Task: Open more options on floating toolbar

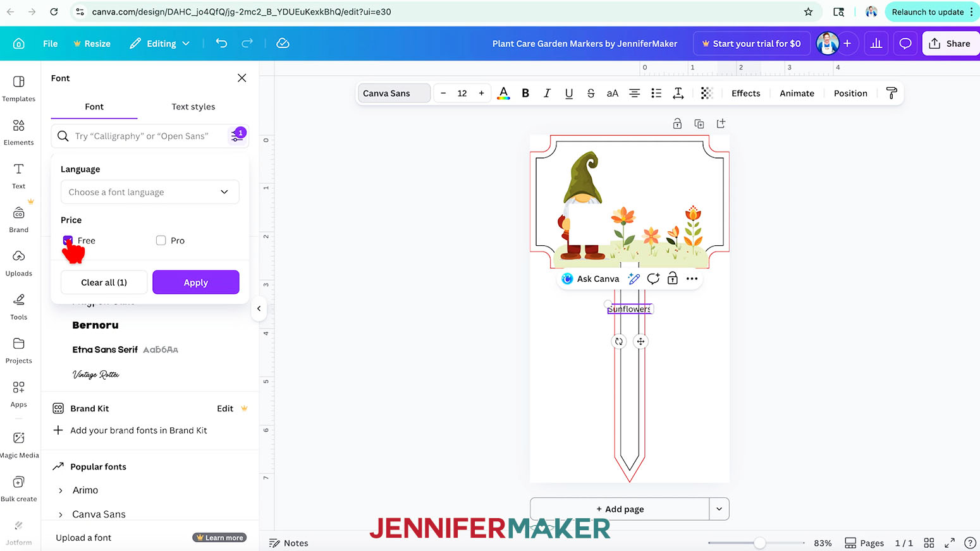Action: click(x=692, y=279)
